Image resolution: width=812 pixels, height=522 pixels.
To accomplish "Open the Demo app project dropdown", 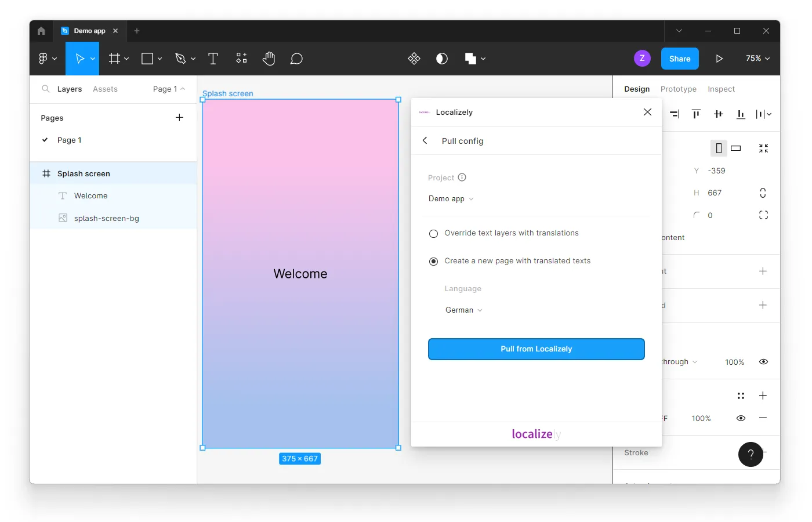I will [x=451, y=198].
